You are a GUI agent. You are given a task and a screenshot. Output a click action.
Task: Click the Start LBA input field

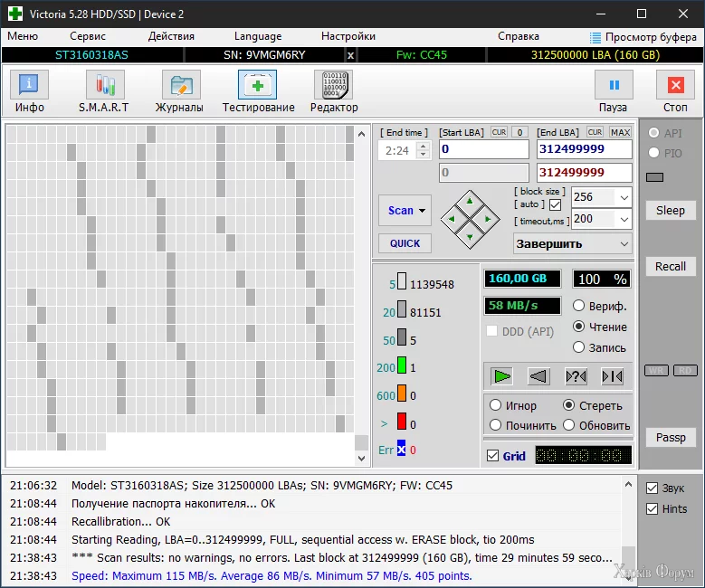483,149
